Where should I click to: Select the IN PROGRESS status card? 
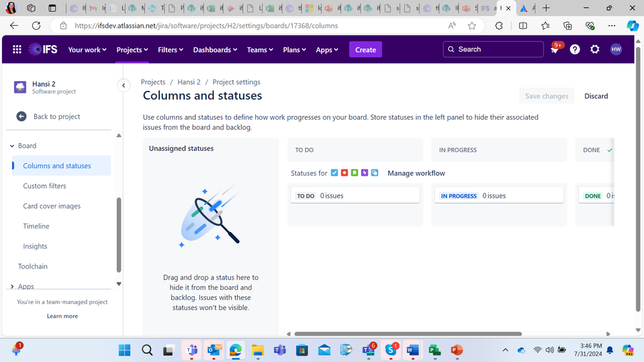tap(499, 195)
